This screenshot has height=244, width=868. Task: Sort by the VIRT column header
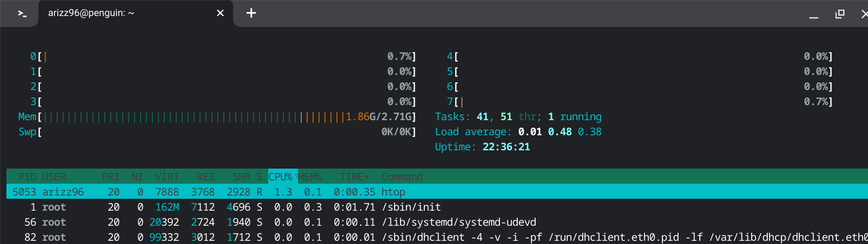click(x=167, y=177)
